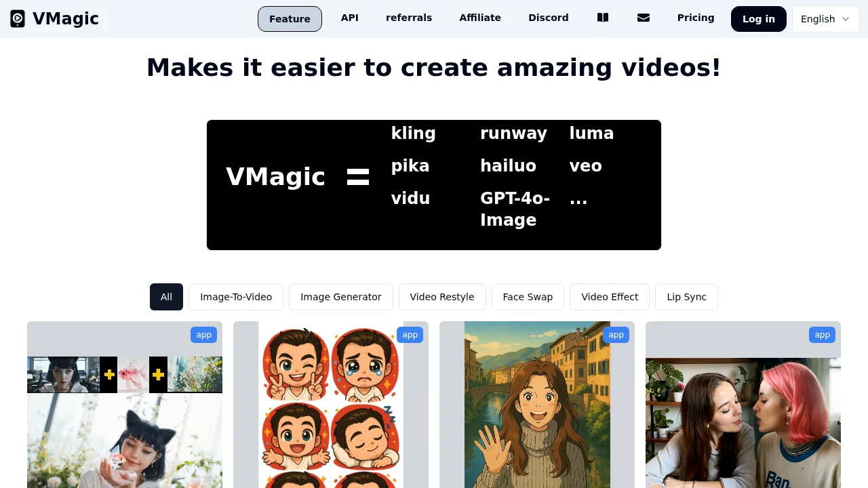The height and width of the screenshot is (488, 868).
Task: Open the anime girl illustration card
Action: (x=537, y=407)
